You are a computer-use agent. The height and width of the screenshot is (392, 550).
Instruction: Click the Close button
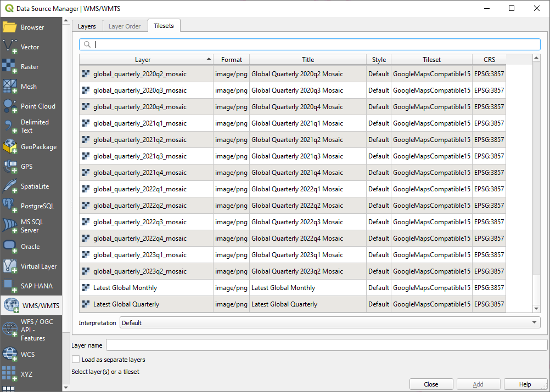tap(431, 384)
